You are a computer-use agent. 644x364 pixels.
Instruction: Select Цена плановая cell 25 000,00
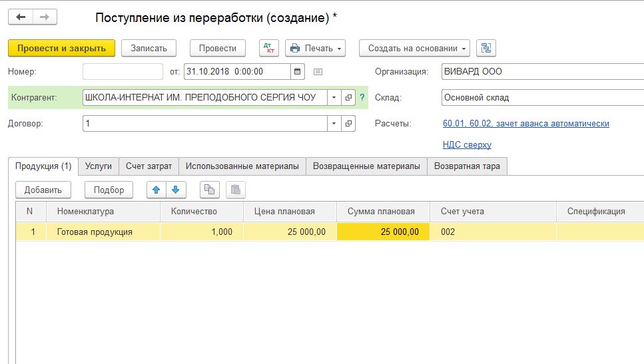click(290, 232)
